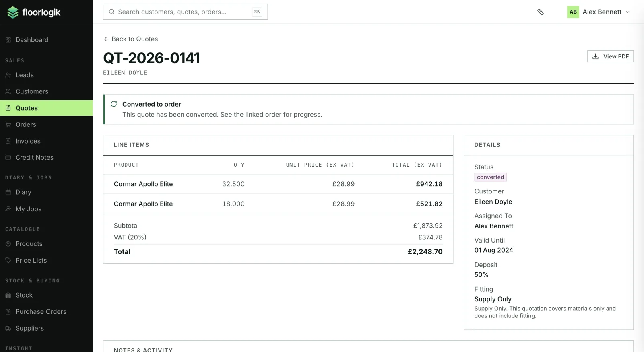Click the Leads person-plus icon
Screen dimensions: 644x352
8,75
